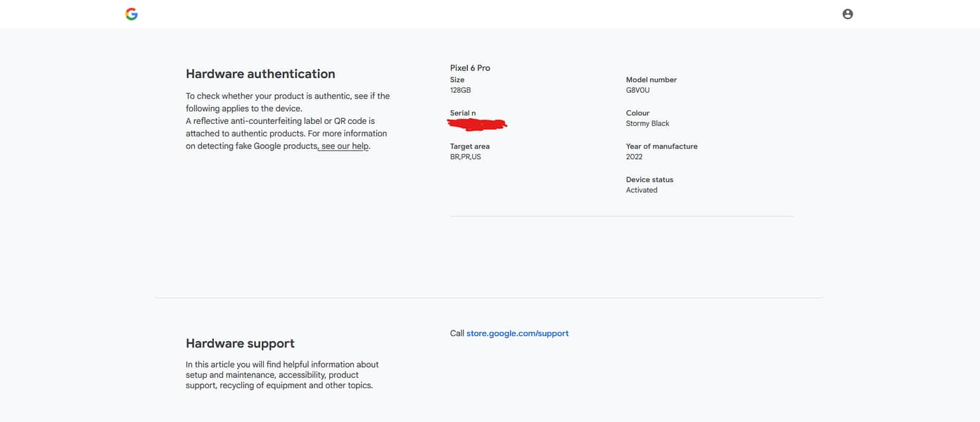
Task: Click the Hardware support article description
Action: [282, 375]
